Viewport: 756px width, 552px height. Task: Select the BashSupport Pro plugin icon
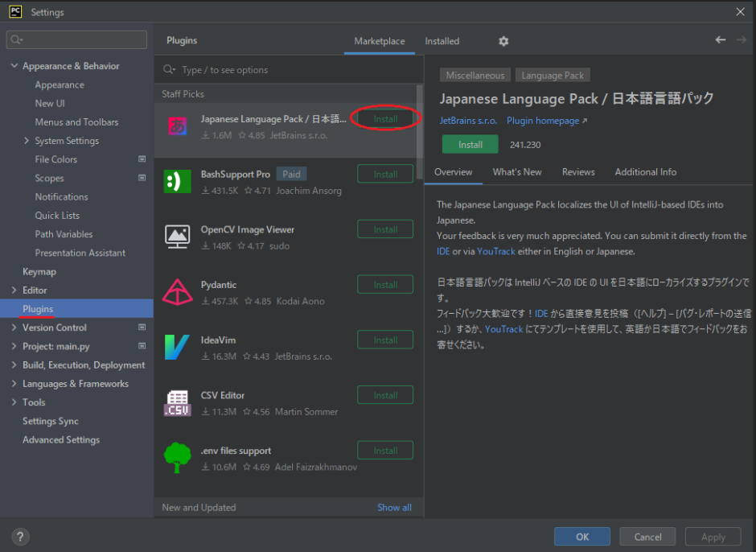coord(177,182)
